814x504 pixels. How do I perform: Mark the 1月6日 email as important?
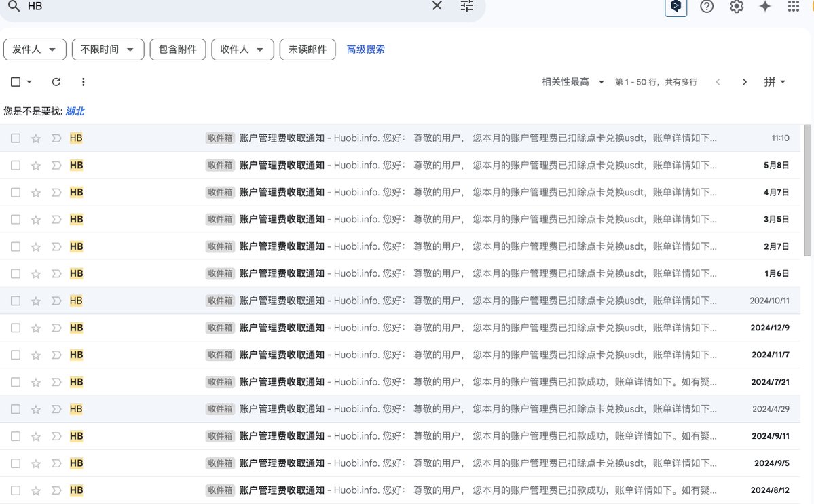point(56,274)
